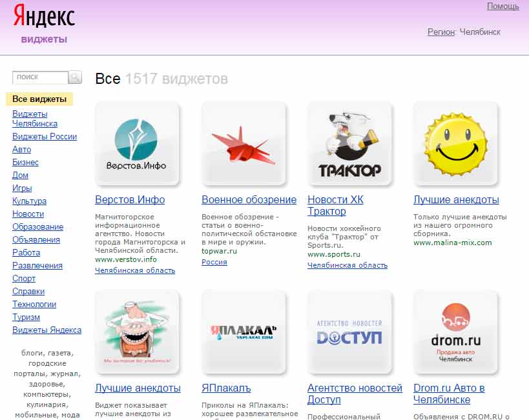The image size is (529, 420).
Task: Open the drom.ru Челябинск icon
Action: point(456,332)
